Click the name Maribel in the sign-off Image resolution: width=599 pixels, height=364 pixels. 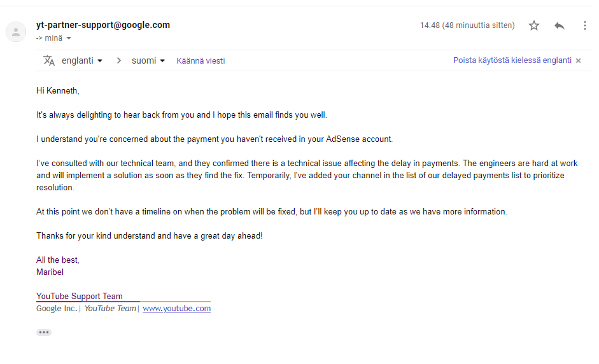(x=50, y=272)
